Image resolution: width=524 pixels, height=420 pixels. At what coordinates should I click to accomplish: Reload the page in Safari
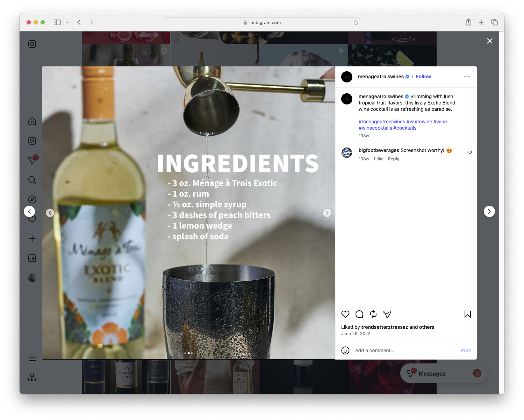[x=356, y=22]
